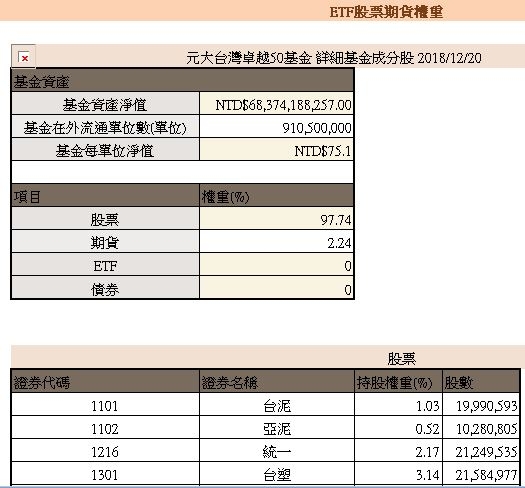Select the 債券 row label
Image resolution: width=525 pixels, height=488 pixels.
click(x=105, y=289)
